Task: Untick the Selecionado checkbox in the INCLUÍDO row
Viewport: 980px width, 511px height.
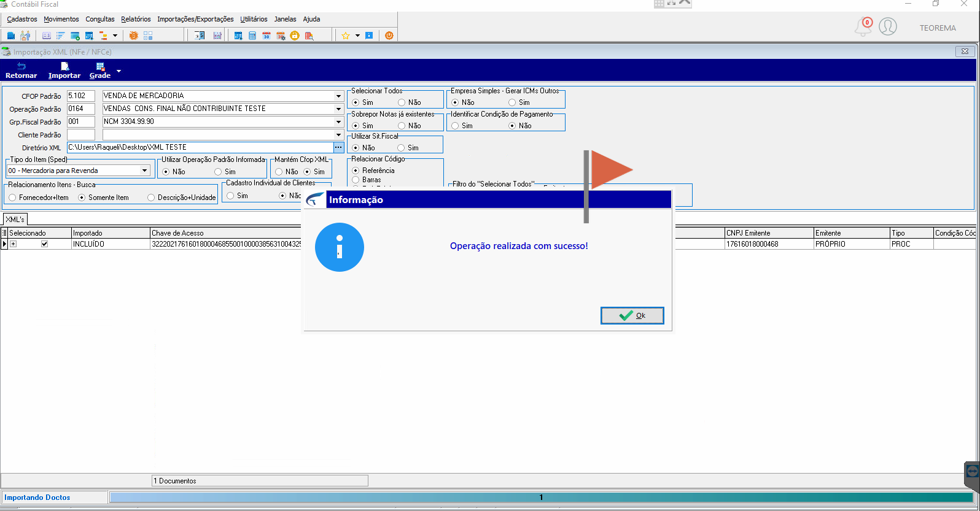Action: [44, 244]
